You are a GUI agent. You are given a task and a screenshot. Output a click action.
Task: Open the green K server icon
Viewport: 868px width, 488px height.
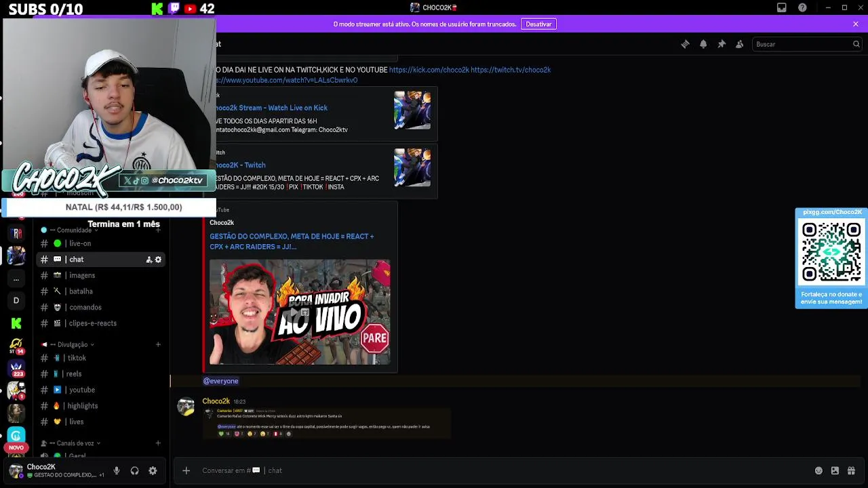click(16, 323)
